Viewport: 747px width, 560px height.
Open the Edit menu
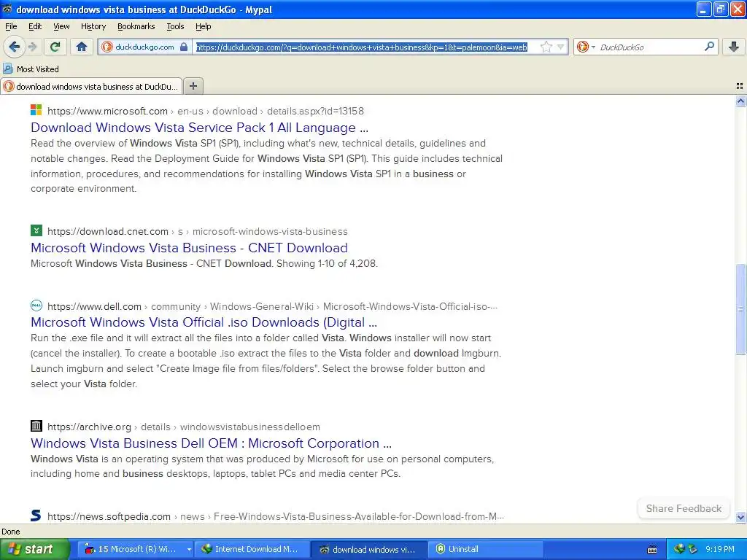tap(35, 26)
